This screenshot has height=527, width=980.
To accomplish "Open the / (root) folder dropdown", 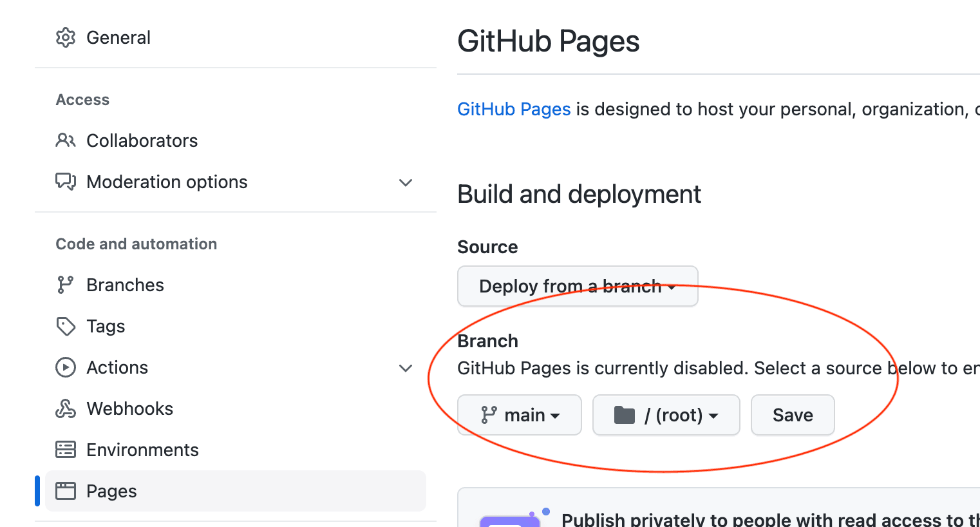I will click(x=666, y=415).
